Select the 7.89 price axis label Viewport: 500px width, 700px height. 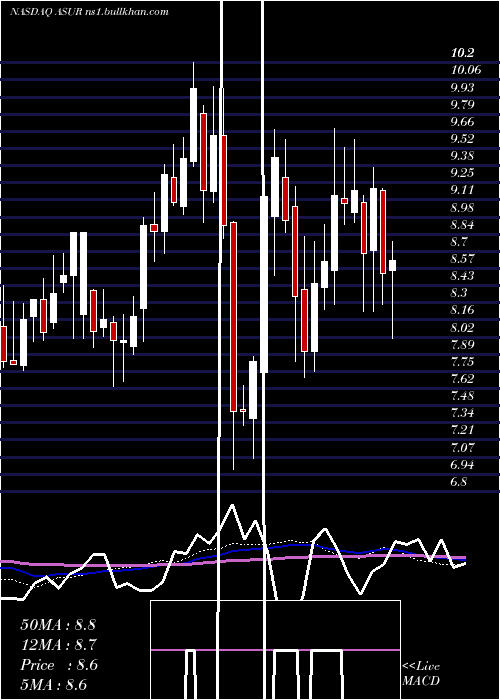point(462,345)
